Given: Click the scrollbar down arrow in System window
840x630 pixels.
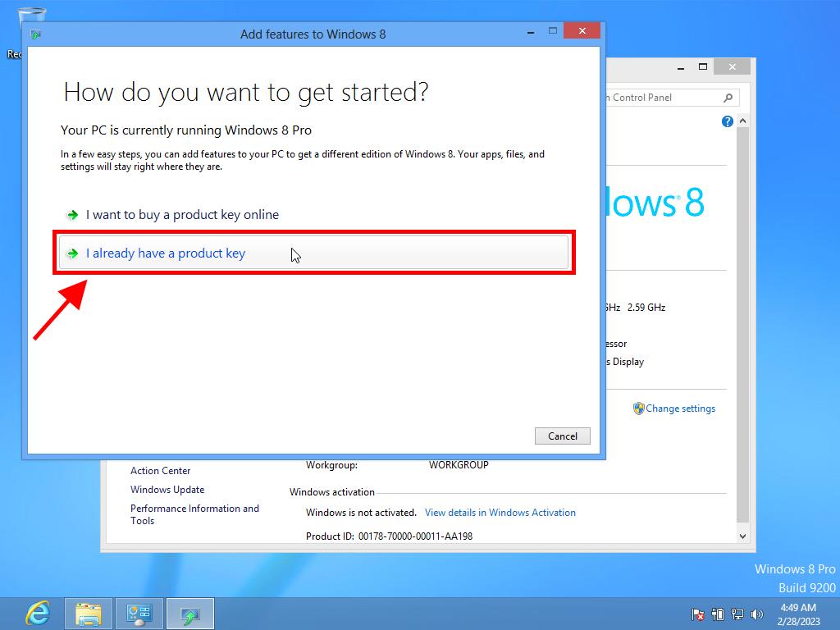Looking at the screenshot, I should [742, 536].
